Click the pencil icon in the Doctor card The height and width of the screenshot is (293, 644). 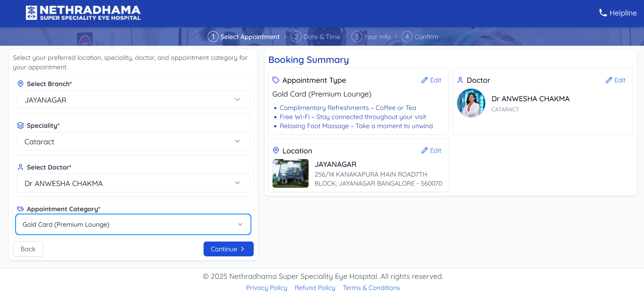(609, 80)
